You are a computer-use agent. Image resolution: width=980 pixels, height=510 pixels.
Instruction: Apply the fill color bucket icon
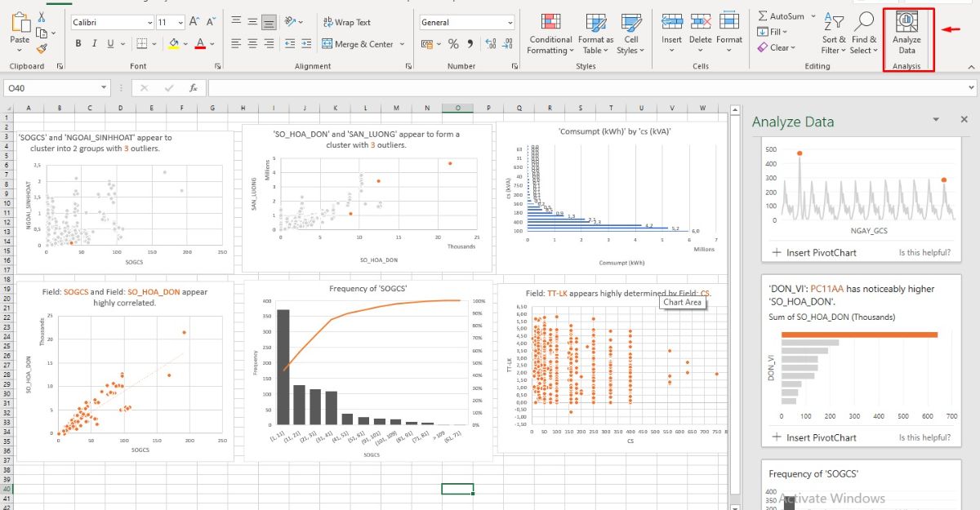172,44
